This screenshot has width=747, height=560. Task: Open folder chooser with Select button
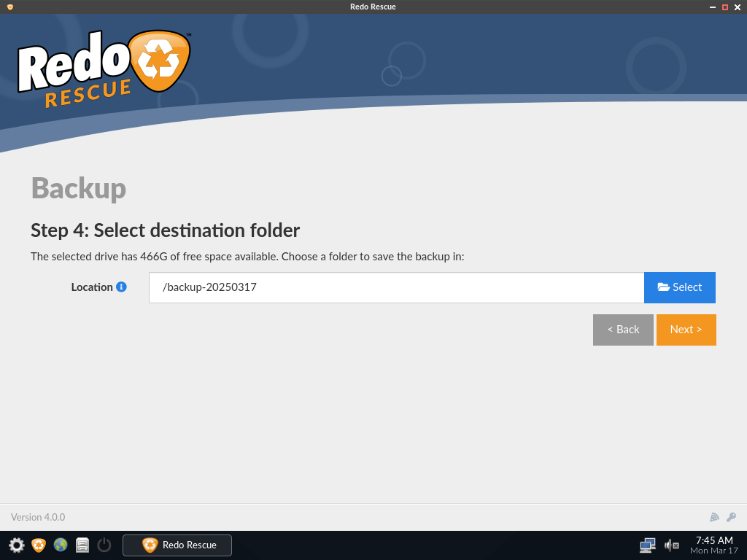[x=680, y=287]
